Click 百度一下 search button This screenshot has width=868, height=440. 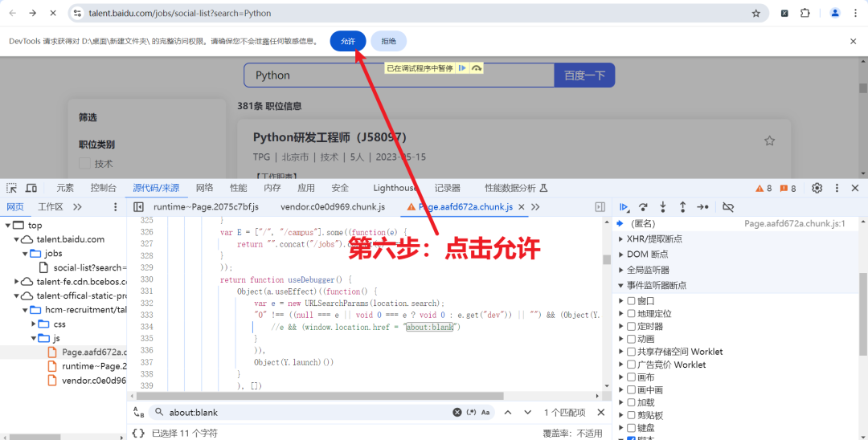point(584,75)
